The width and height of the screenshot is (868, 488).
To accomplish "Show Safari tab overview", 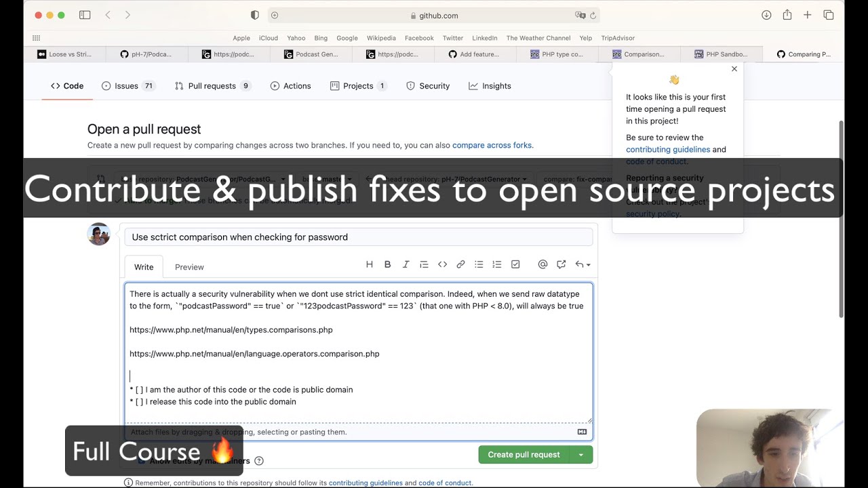I will pyautogui.click(x=829, y=15).
